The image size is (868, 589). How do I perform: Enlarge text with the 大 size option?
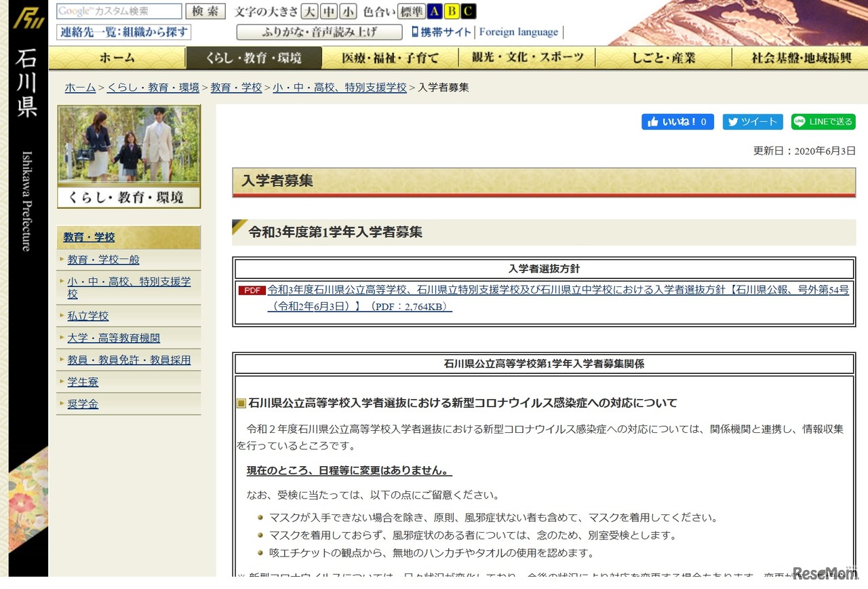pyautogui.click(x=309, y=12)
